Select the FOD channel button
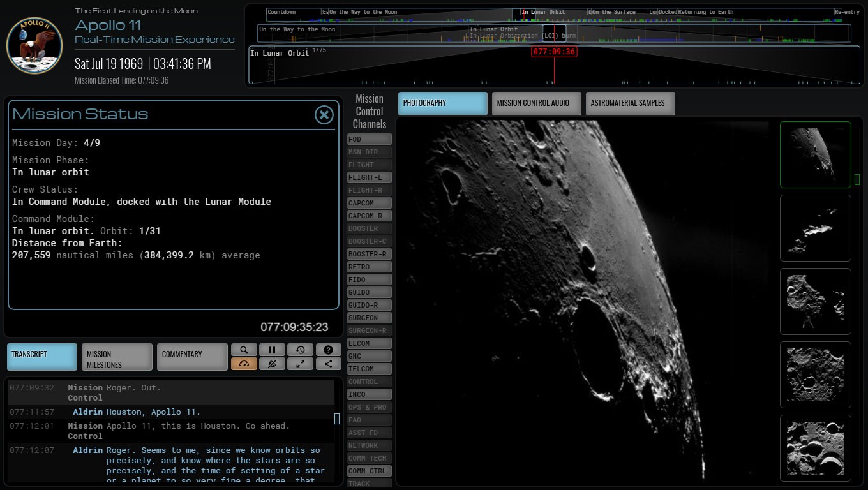Screen dimensions: 868x490 tap(370, 139)
